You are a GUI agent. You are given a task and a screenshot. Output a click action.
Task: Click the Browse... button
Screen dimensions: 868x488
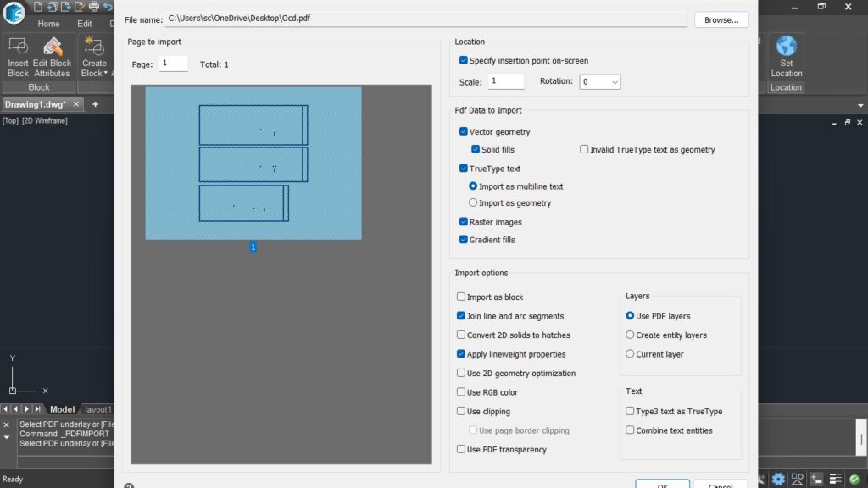721,19
